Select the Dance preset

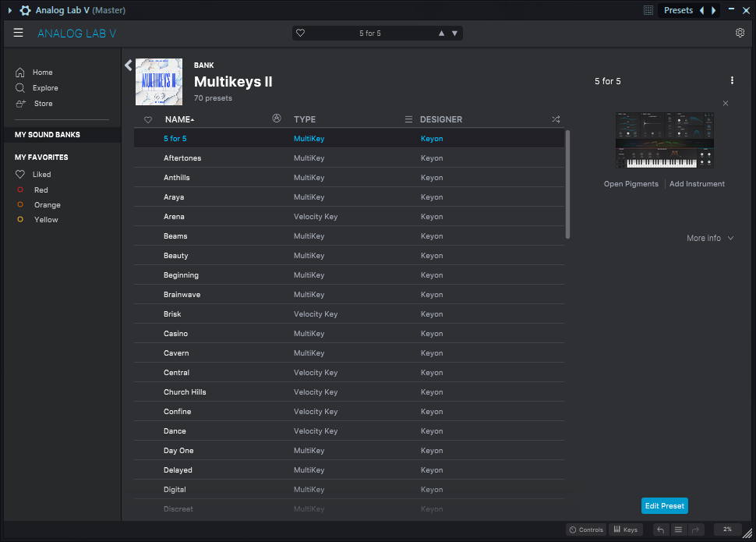point(349,431)
